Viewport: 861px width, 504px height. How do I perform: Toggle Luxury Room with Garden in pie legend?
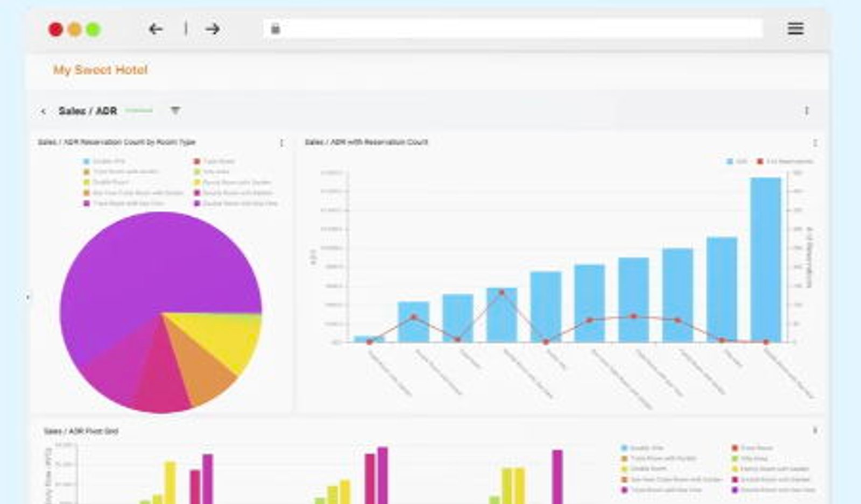[x=234, y=193]
